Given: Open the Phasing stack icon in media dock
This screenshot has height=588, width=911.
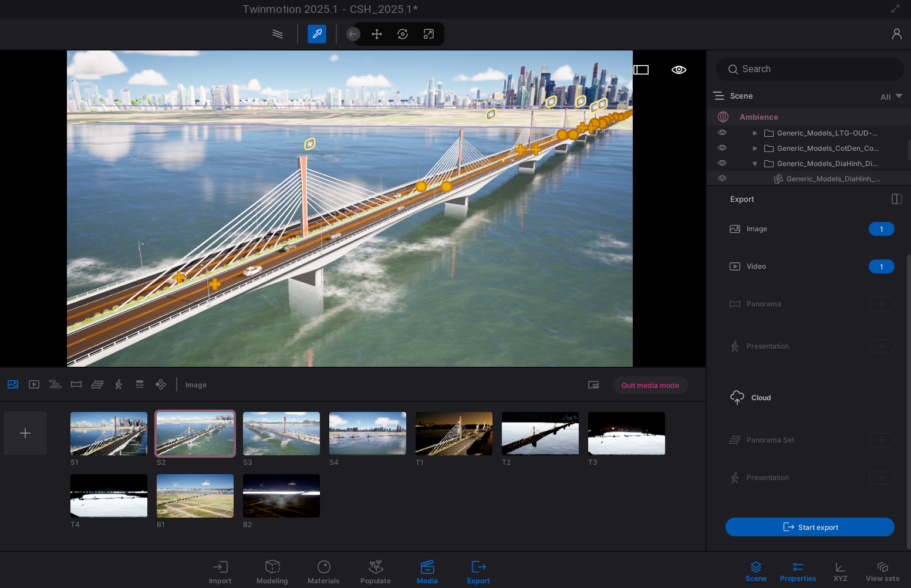Looking at the screenshot, I should pos(140,384).
